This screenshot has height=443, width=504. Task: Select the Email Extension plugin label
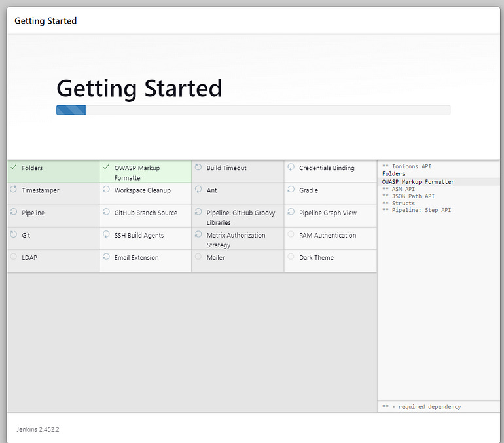(x=136, y=258)
